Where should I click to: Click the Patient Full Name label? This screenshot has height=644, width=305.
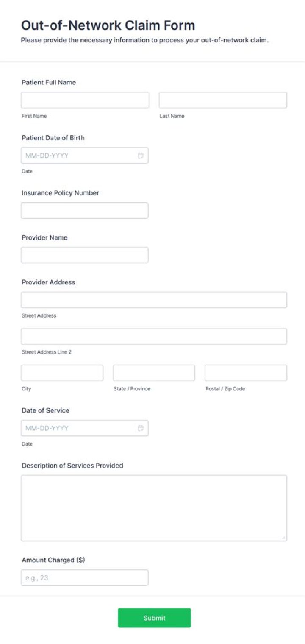pos(49,82)
